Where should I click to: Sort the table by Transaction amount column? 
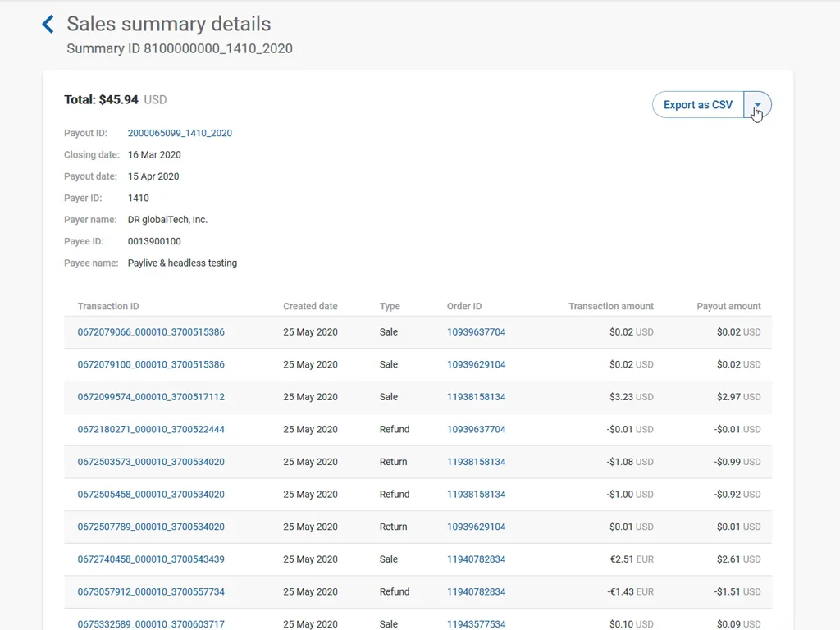[610, 306]
